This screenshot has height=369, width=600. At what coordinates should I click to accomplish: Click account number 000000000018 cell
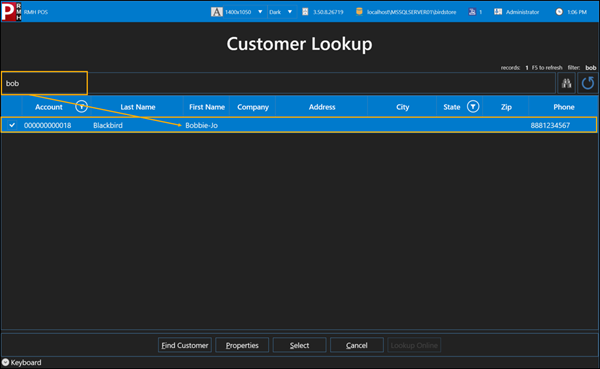point(47,125)
